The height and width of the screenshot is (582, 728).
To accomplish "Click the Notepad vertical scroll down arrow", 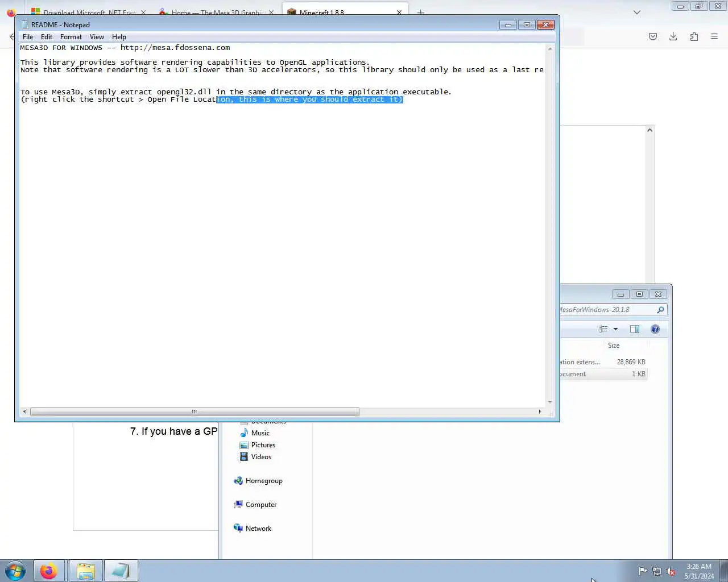I will [x=550, y=402].
